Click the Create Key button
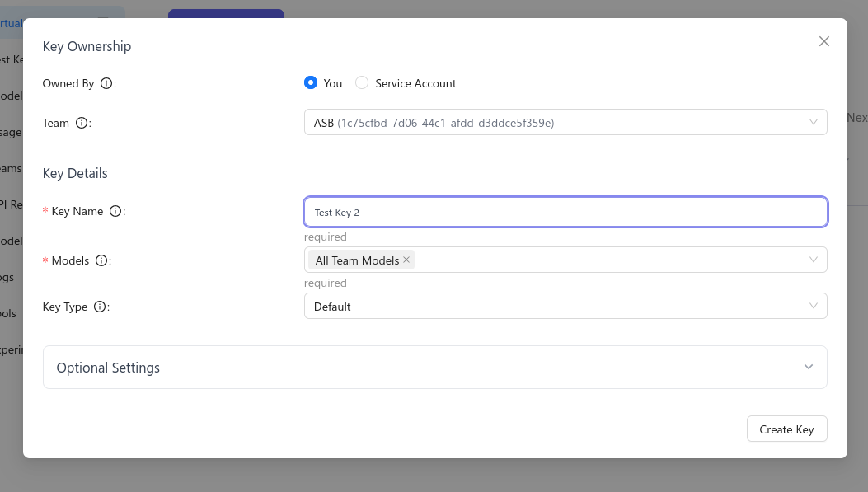Image resolution: width=868 pixels, height=492 pixels. (786, 429)
